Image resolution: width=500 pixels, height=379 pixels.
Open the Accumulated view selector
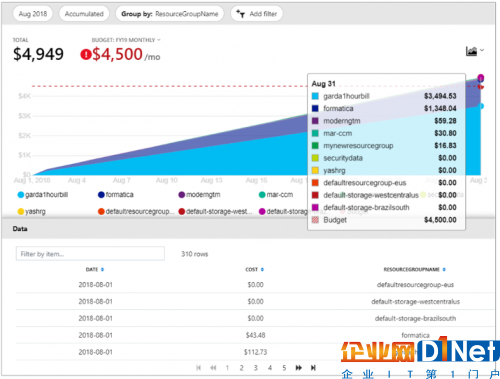tap(84, 14)
